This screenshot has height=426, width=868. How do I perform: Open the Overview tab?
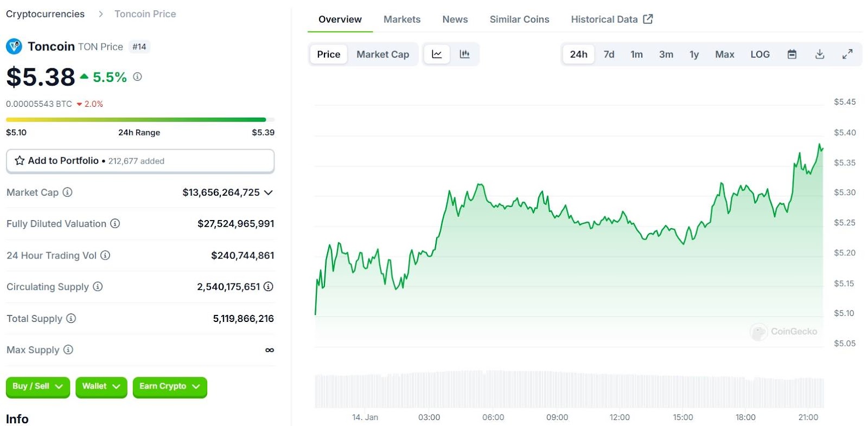[x=340, y=20]
